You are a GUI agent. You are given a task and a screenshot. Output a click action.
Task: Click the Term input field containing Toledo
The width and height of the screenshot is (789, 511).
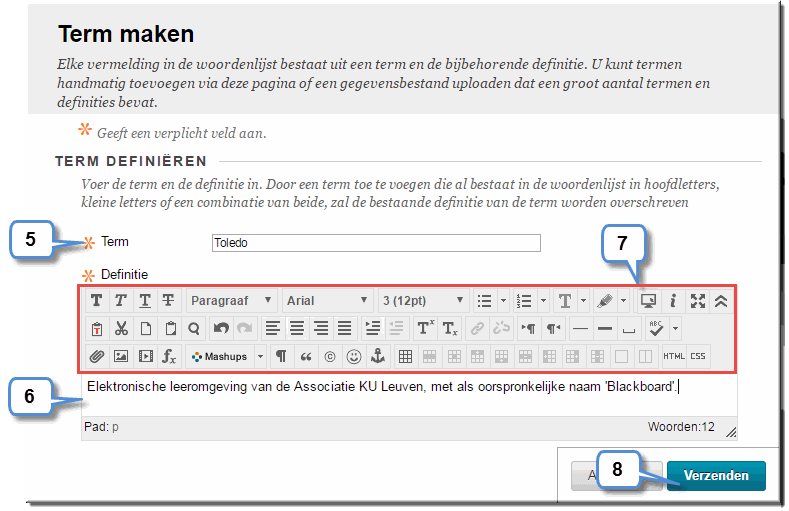376,243
